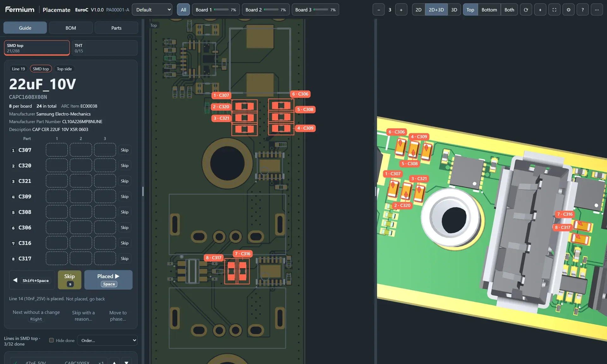Viewport: 607px width, 364px height.
Task: Show Bottom side of board
Action: click(x=489, y=10)
